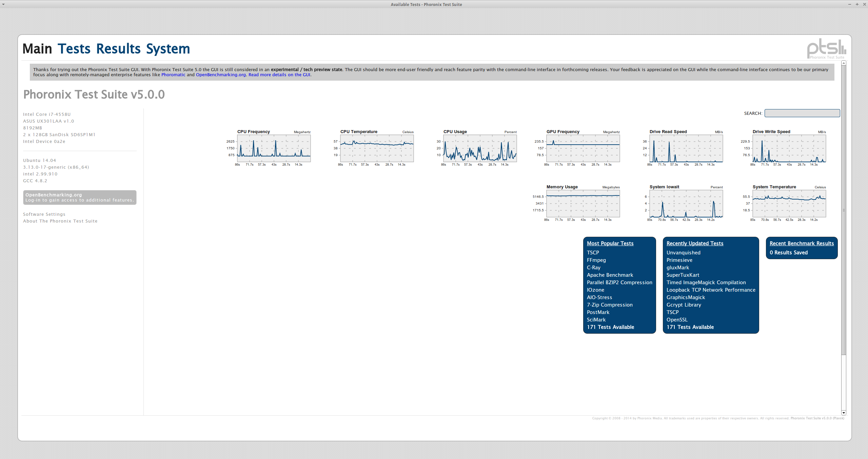868x459 pixels.
Task: Open the IOzone test
Action: tap(595, 290)
